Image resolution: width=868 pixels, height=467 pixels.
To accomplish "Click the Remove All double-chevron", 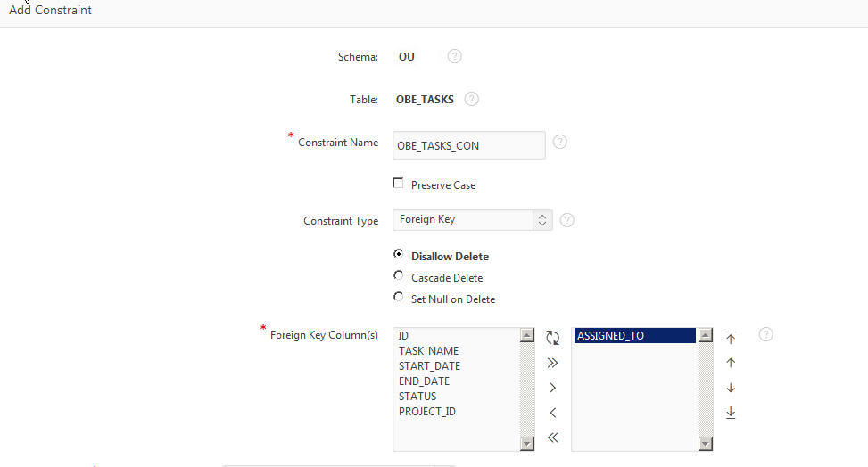I will [x=552, y=438].
